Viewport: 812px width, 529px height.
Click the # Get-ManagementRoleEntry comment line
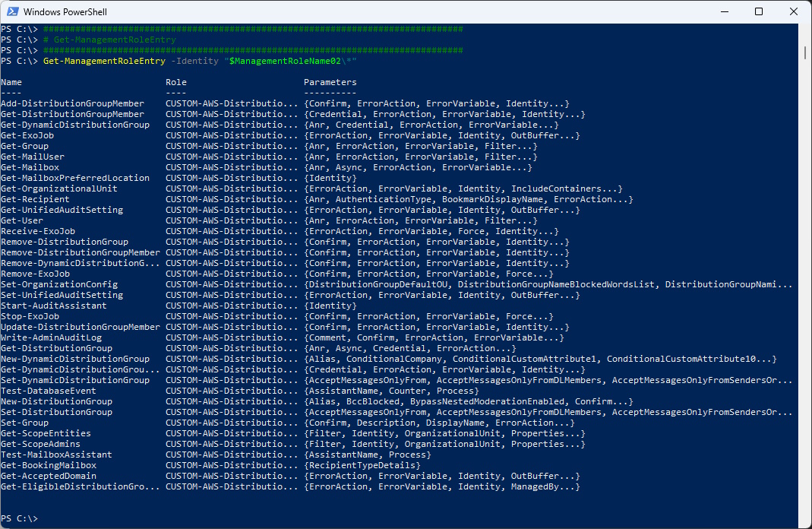pyautogui.click(x=109, y=40)
